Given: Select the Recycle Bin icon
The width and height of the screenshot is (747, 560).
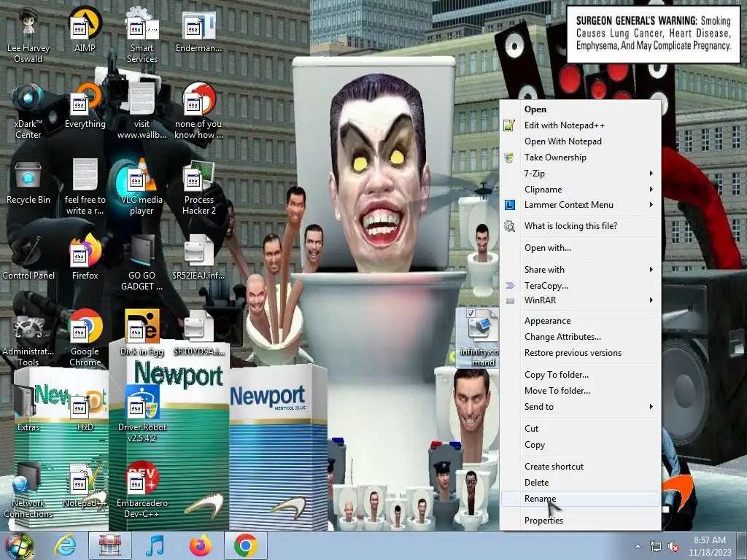Looking at the screenshot, I should pos(28,182).
